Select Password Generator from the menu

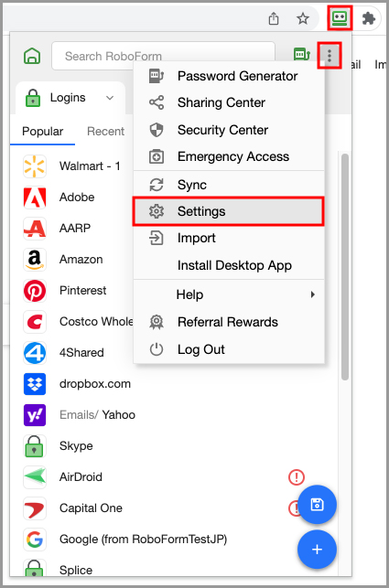pyautogui.click(x=229, y=76)
